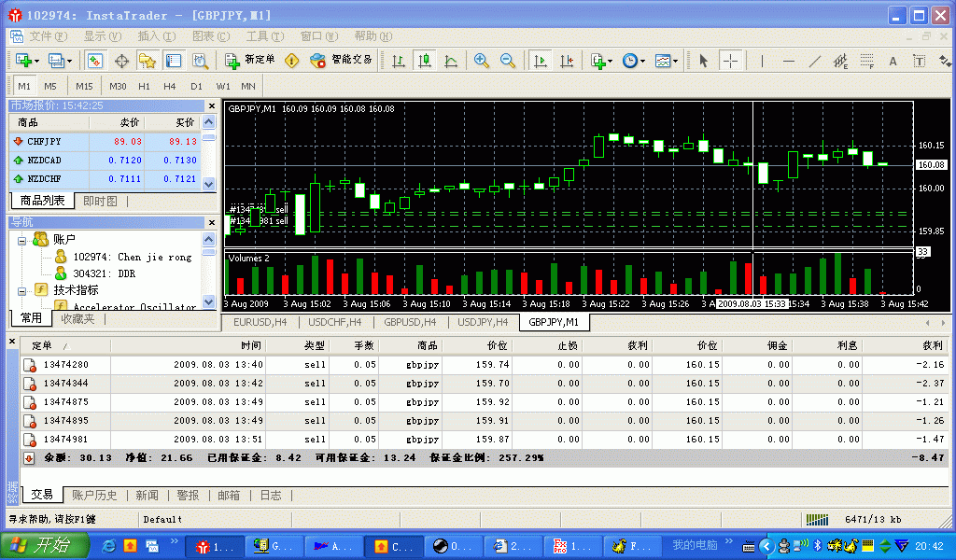Toggle the Expert Advisors (智能交易) button

point(342,61)
